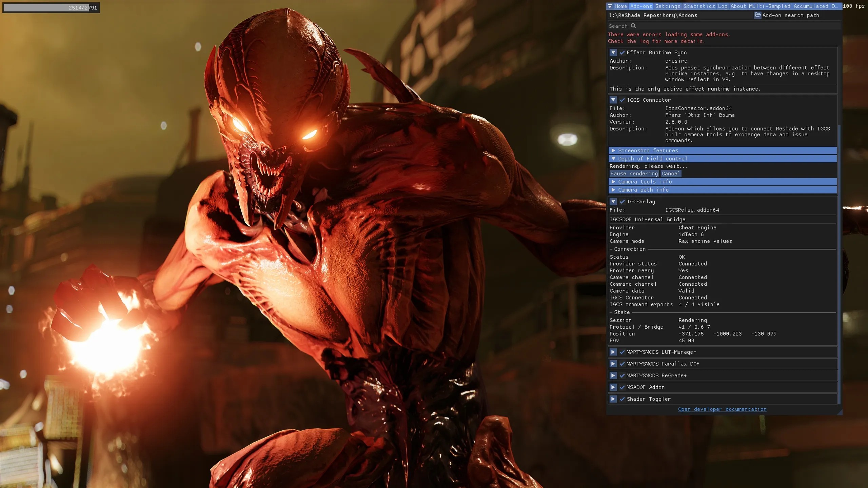Click the add-ons list vertical scrollbar
868x488 pixels.
point(839,264)
